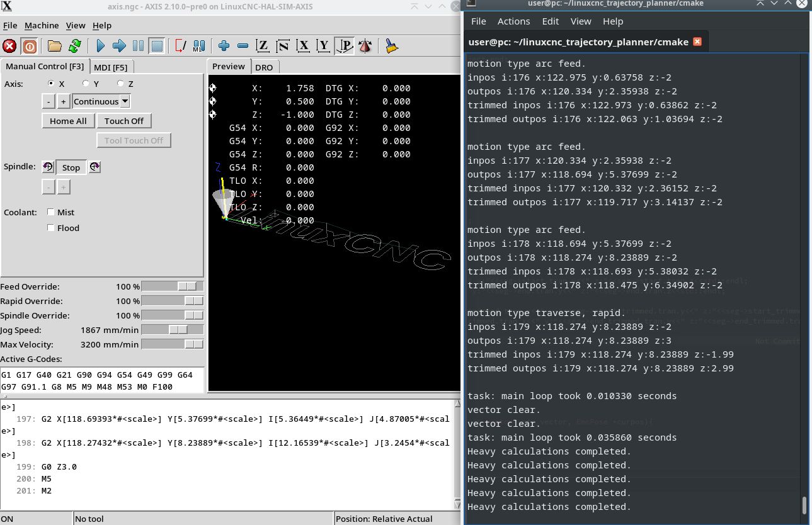Open Help menu in AXIS window

(102, 25)
